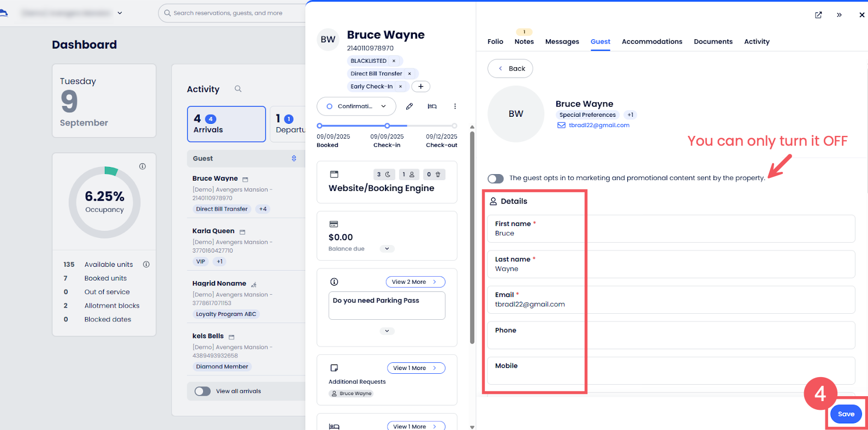Click the bed room assignment icon
Viewport: 868px width, 430px height.
(432, 106)
